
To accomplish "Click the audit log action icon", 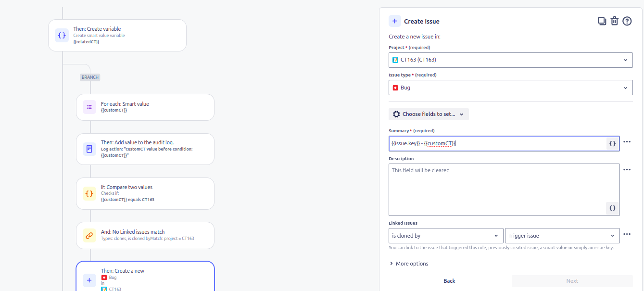I will click(x=89, y=149).
